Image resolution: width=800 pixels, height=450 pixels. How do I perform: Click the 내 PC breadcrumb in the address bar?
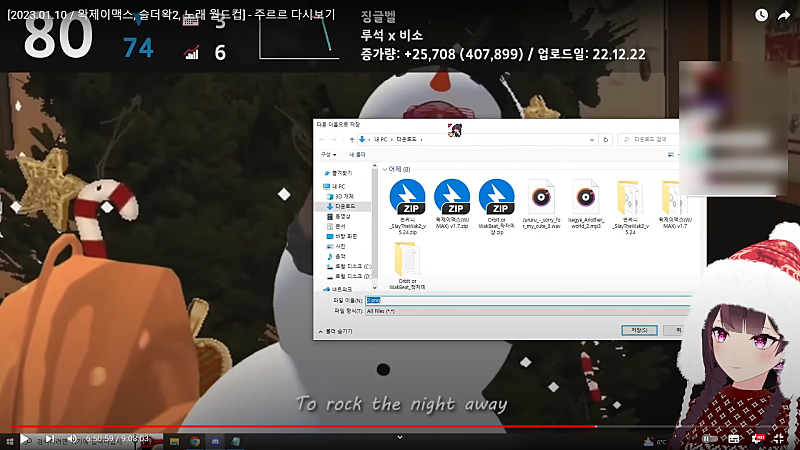pyautogui.click(x=381, y=139)
